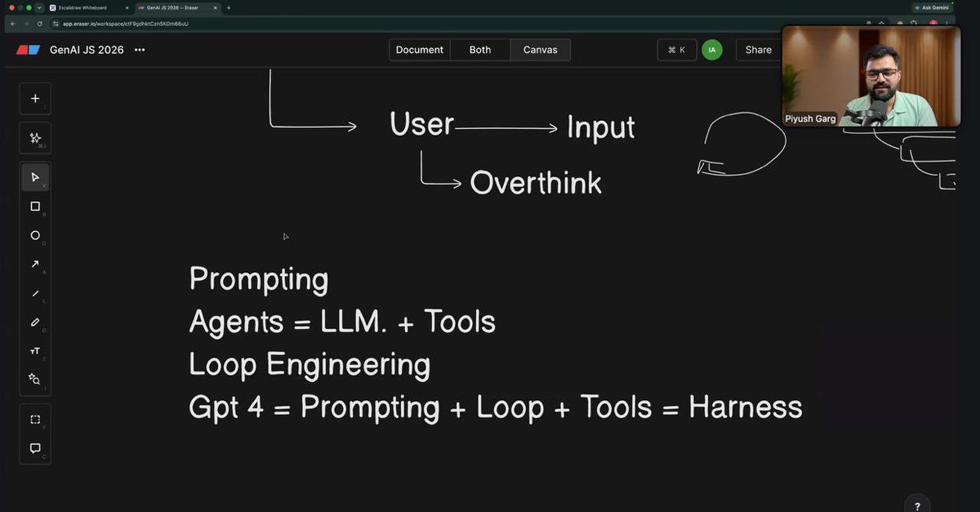
Task: Select the freehand pencil tool
Action: (35, 322)
